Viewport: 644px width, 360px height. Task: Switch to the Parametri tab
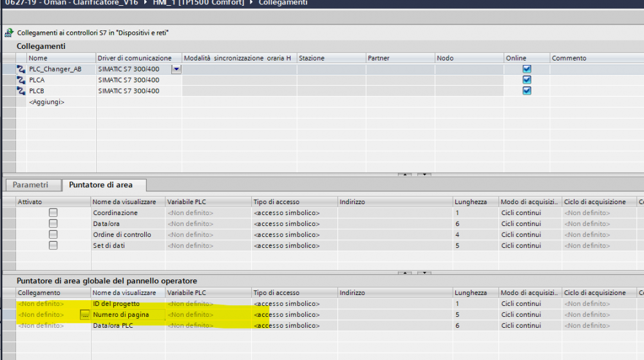[x=30, y=185]
